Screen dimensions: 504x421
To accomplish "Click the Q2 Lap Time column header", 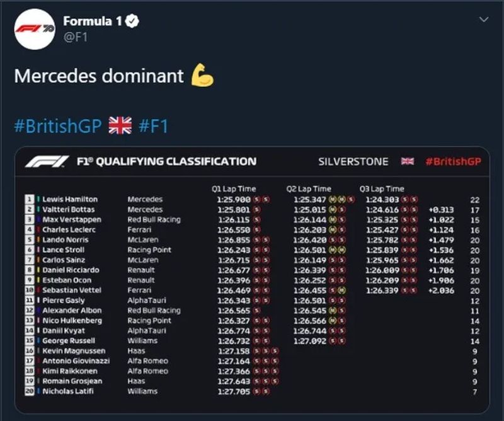I will point(309,188).
